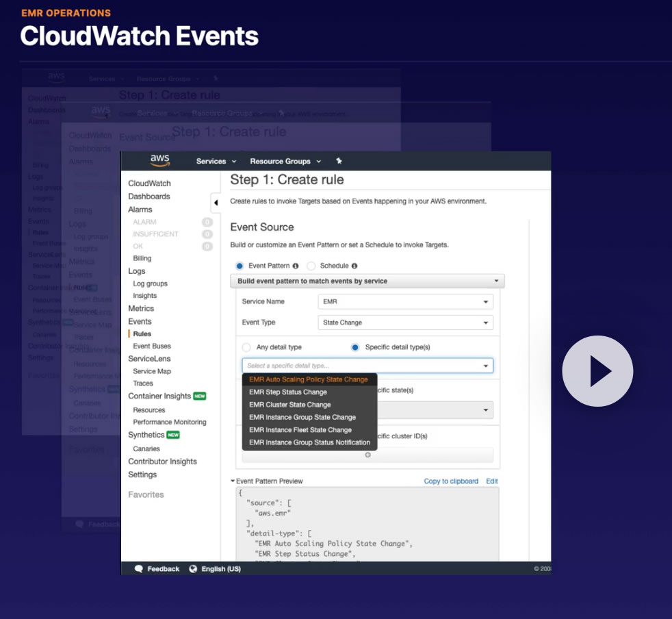
Task: Open the Event Type State Change dropdown
Action: (x=405, y=323)
